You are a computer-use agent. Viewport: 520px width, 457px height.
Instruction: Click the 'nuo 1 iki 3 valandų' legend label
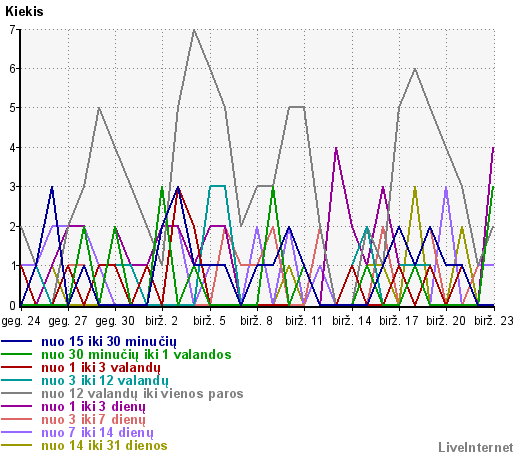click(101, 367)
